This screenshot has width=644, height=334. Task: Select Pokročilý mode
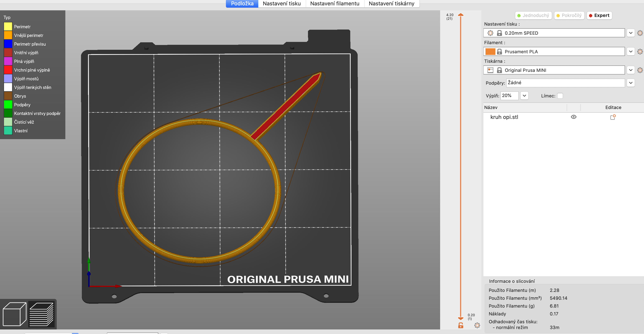pyautogui.click(x=569, y=15)
